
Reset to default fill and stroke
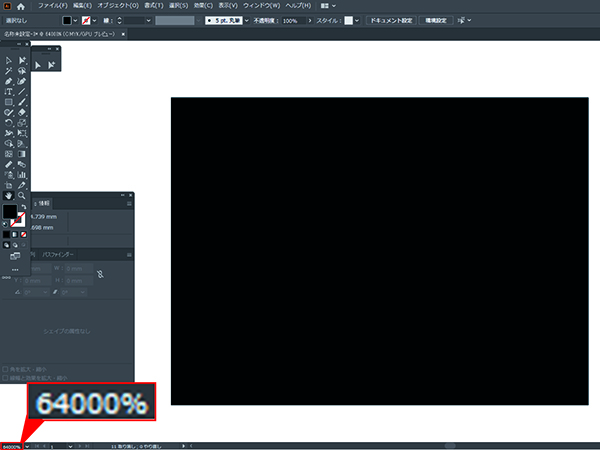tap(5, 224)
